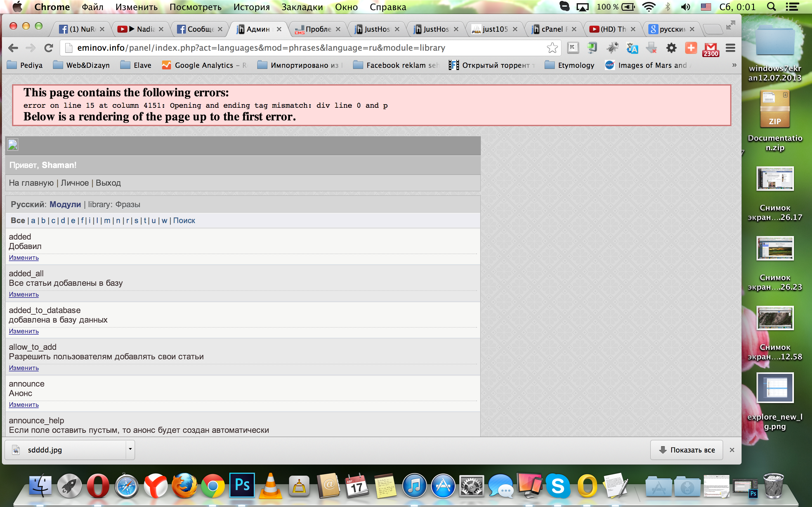
Task: Open Chrome's hamburger menu
Action: [730, 48]
